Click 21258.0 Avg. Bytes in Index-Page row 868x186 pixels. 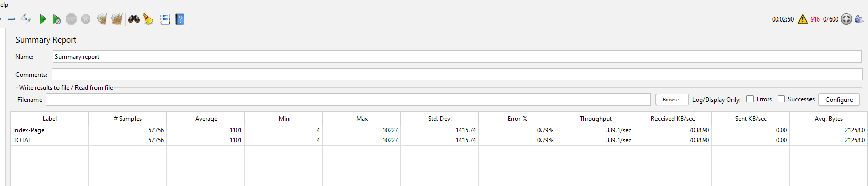click(855, 130)
